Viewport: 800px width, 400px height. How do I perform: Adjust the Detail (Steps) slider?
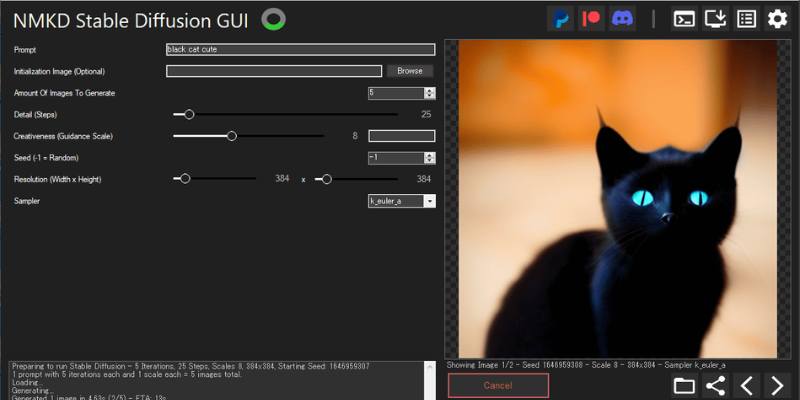click(x=286, y=114)
